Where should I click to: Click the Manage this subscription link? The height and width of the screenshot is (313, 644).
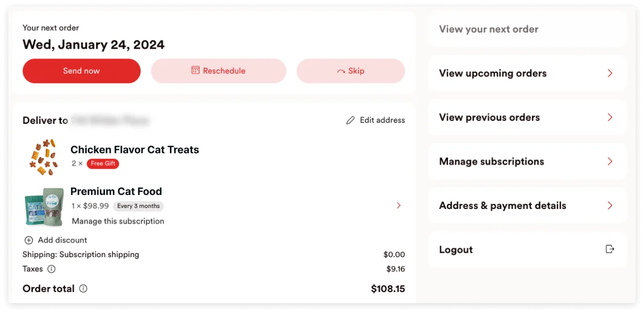coord(118,221)
